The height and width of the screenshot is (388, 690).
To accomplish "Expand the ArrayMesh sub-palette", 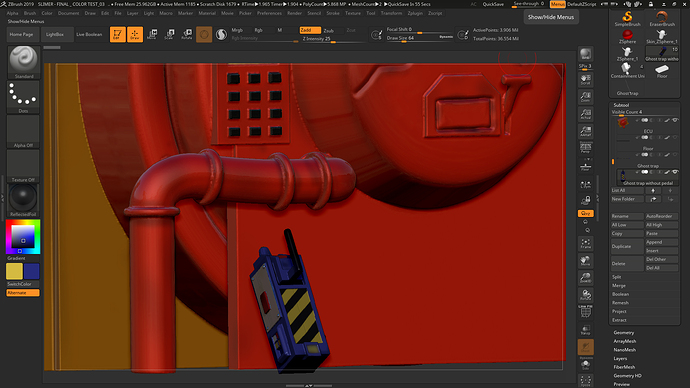I will click(x=624, y=341).
